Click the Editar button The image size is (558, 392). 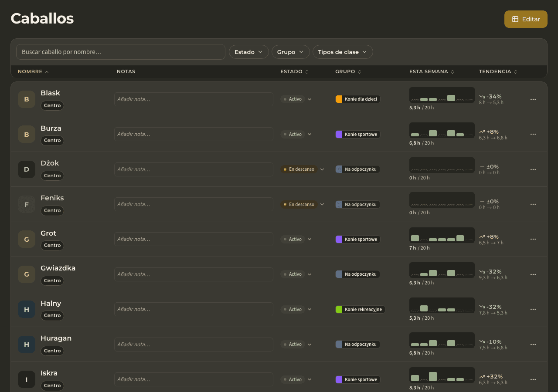point(526,19)
